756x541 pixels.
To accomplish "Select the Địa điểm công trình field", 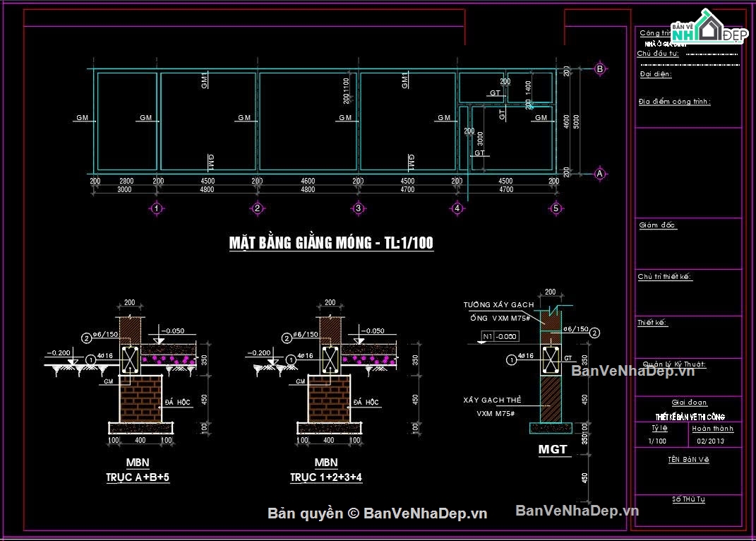I will tap(674, 102).
